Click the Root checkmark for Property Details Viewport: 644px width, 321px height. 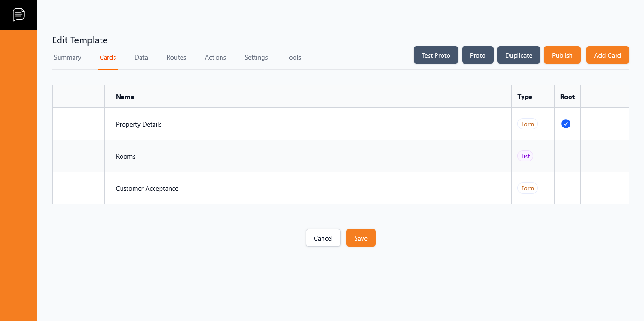[x=565, y=124]
